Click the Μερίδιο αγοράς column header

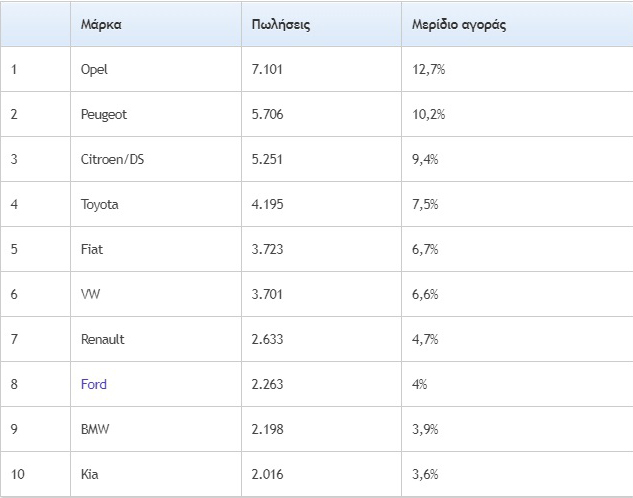point(459,24)
